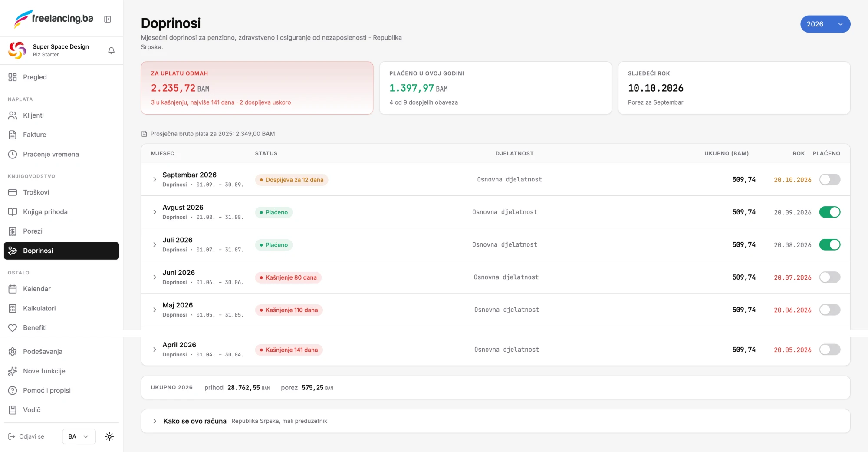The width and height of the screenshot is (868, 452).
Task: Click the Super Space Design logo
Action: (17, 50)
